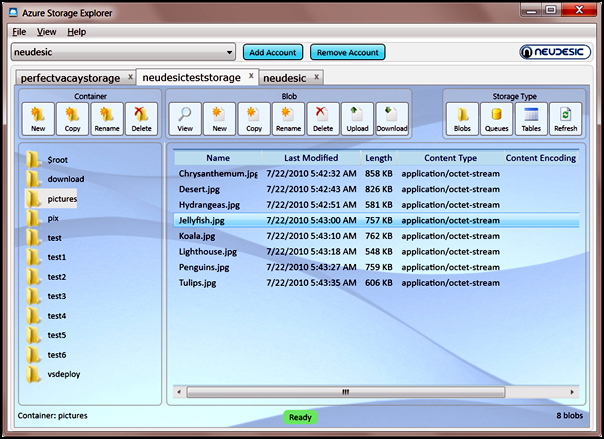604x439 pixels.
Task: Click the horizontal scrollbar thumb
Action: pyautogui.click(x=346, y=392)
